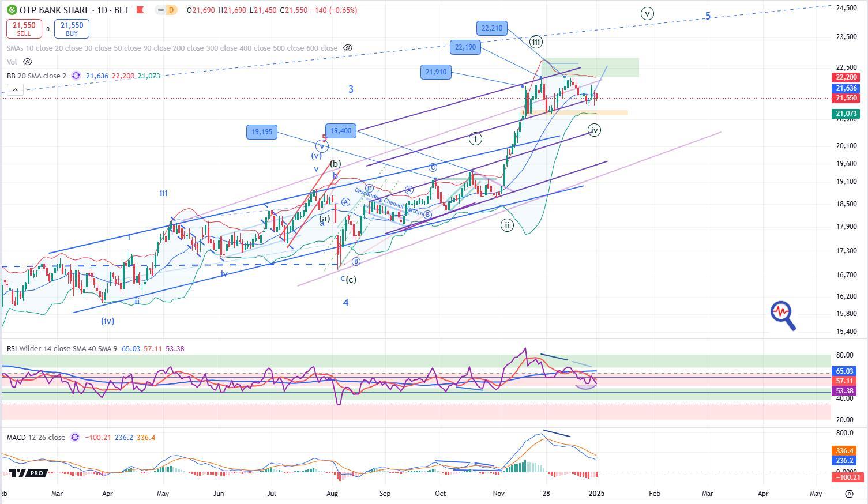Select the circled i wave label
Viewport: 868px width, 504px height.
(475, 138)
